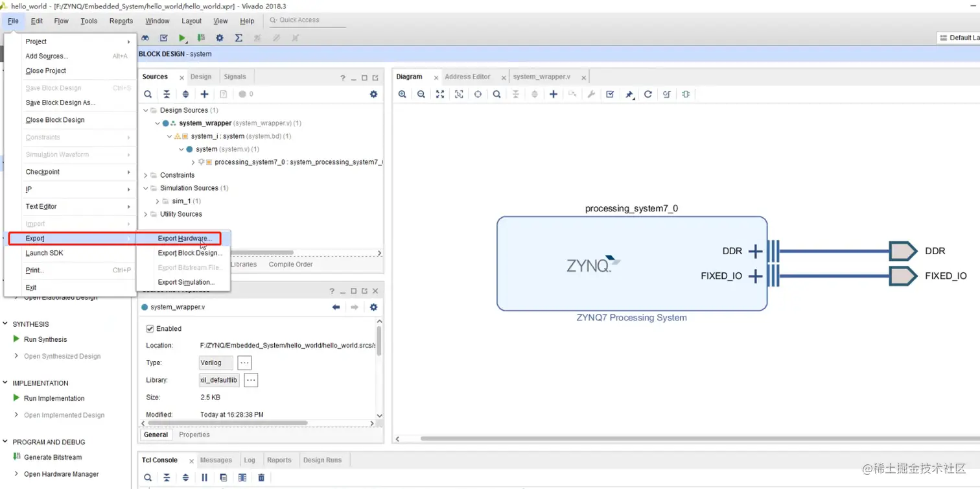
Task: Open Settings gear in the main toolbar
Action: pos(220,38)
